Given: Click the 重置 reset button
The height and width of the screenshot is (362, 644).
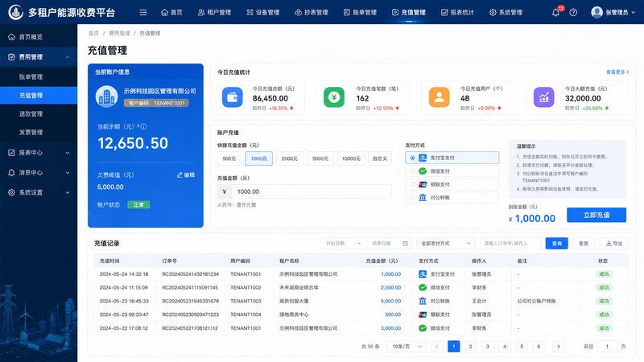Looking at the screenshot, I should (584, 244).
